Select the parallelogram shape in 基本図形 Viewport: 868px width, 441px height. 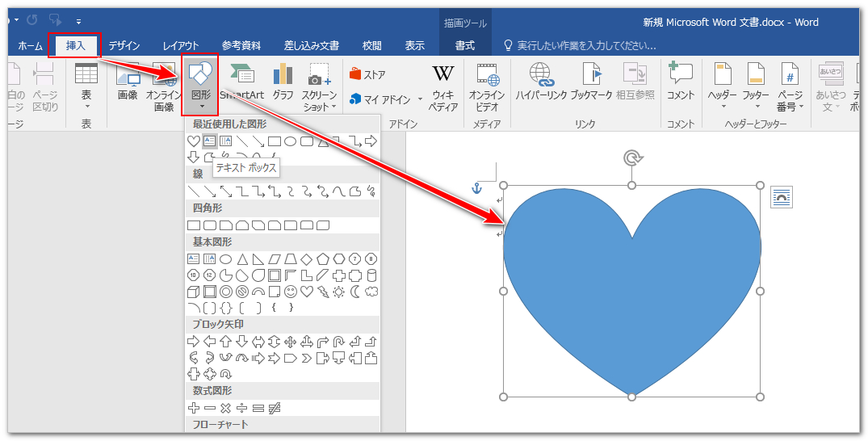click(x=274, y=259)
